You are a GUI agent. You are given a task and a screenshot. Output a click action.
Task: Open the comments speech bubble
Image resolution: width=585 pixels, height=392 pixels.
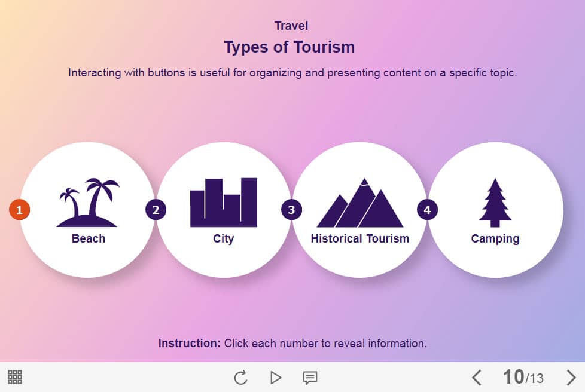(x=310, y=378)
